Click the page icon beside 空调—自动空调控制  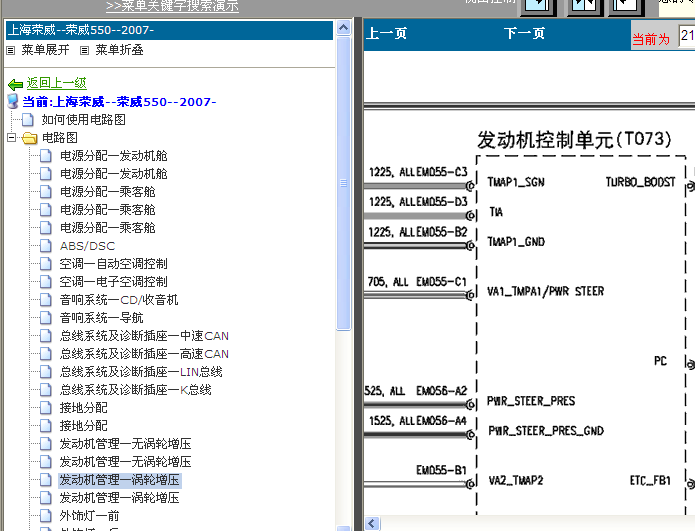click(46, 264)
